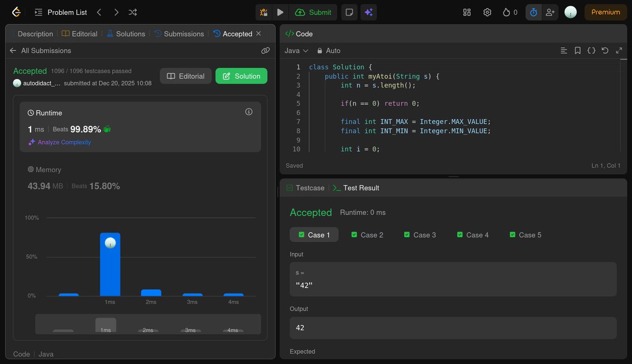Image resolution: width=632 pixels, height=364 pixels.
Task: Run code with the play icon
Action: pos(280,12)
